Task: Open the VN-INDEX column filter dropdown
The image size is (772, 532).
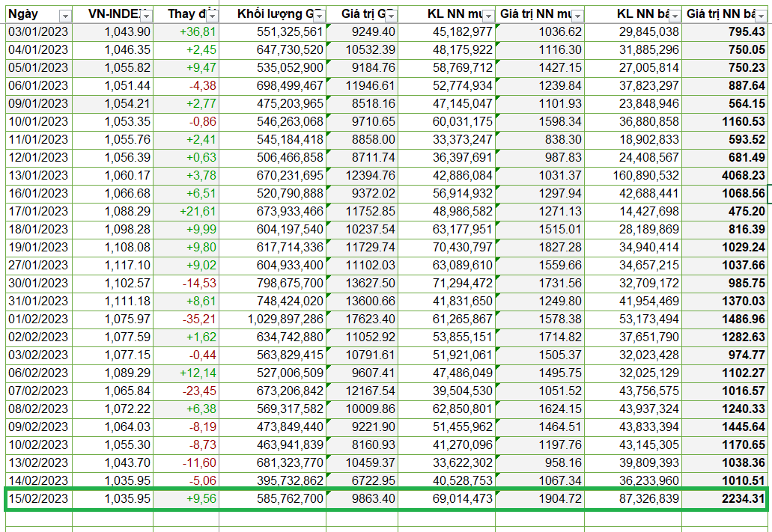Action: tap(146, 16)
